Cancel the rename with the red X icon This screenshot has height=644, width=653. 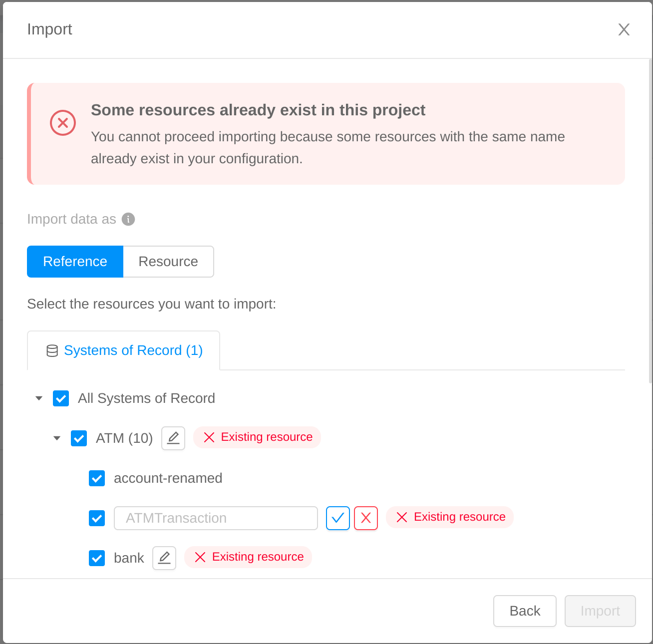click(x=366, y=518)
